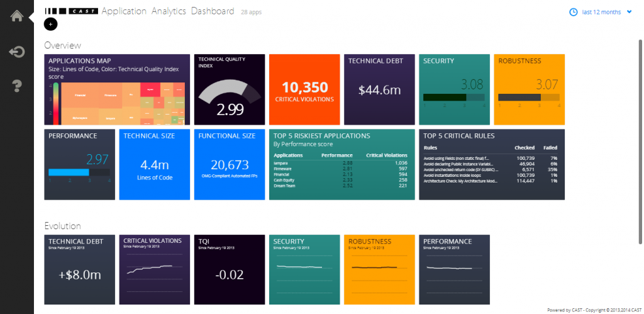
Task: Open the Technical Debt $44.6m tile
Action: click(379, 89)
